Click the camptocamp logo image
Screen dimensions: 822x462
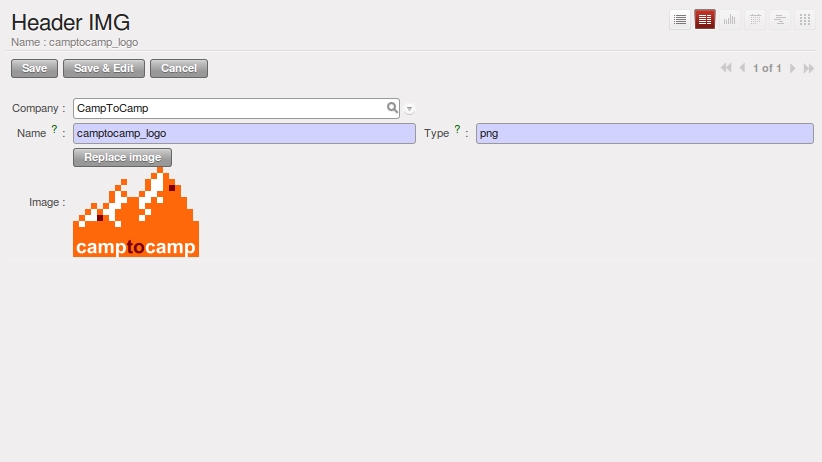coord(136,212)
